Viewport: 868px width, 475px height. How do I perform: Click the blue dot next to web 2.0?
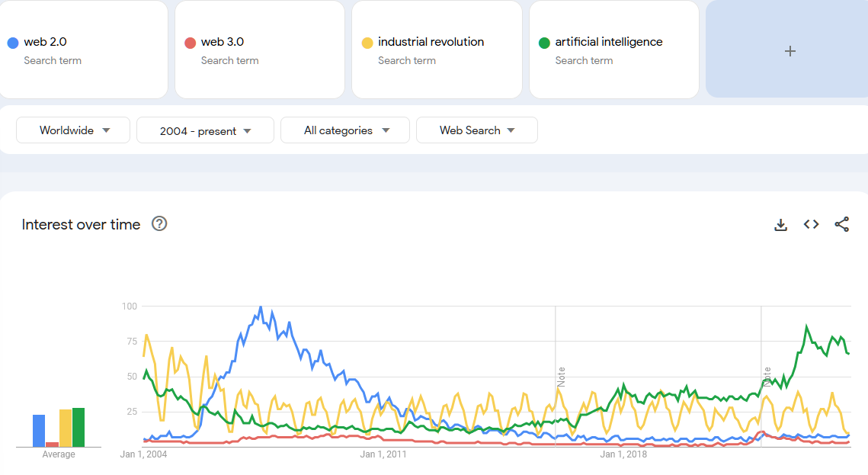(x=12, y=43)
